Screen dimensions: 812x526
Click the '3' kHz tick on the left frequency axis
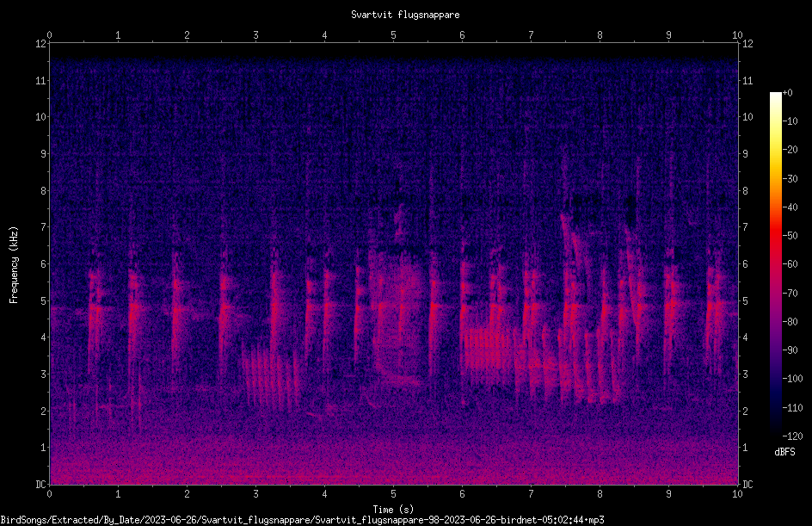(43, 374)
